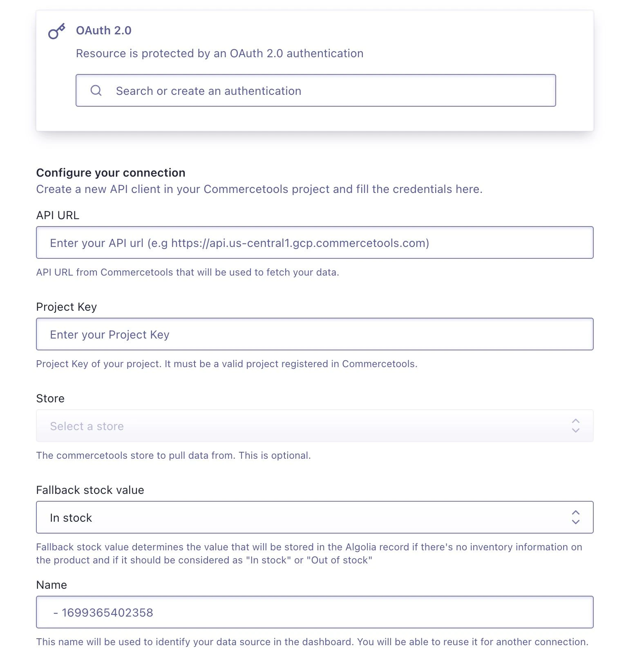This screenshot has height=664, width=644.
Task: Click the Fallback stock value label
Action: point(90,489)
